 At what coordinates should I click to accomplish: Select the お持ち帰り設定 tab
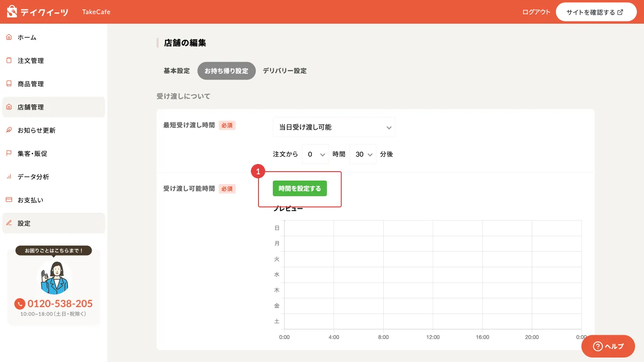click(x=226, y=71)
